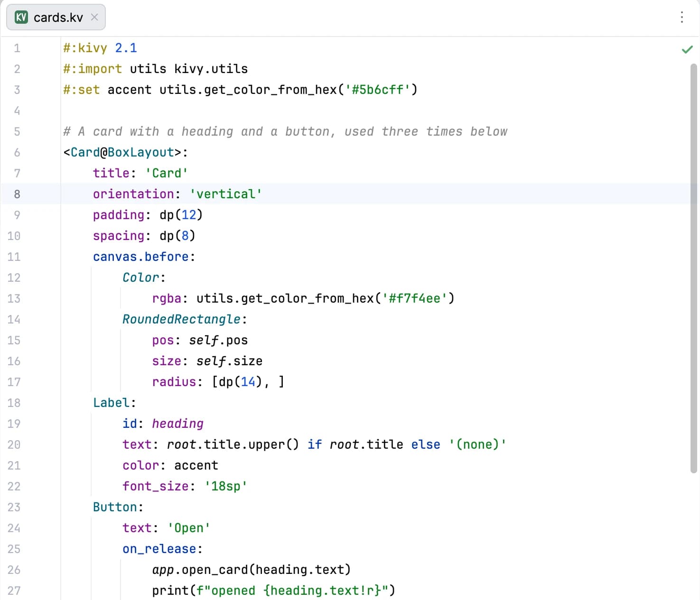Image resolution: width=700 pixels, height=600 pixels.
Task: Click the 'id: heading' line
Action: tap(163, 424)
